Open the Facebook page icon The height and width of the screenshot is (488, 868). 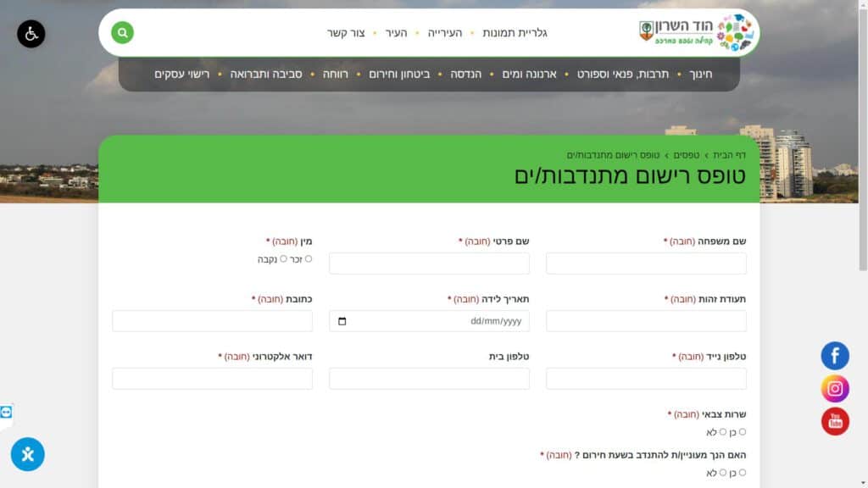835,356
